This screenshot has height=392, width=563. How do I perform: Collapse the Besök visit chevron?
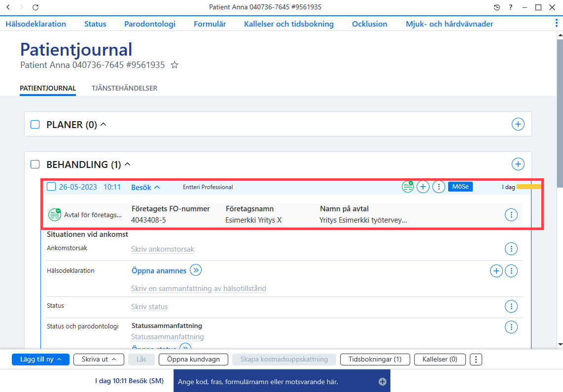(x=157, y=187)
